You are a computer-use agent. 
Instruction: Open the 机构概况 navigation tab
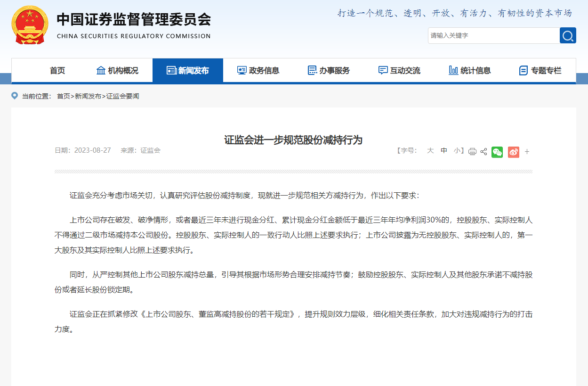(x=117, y=71)
